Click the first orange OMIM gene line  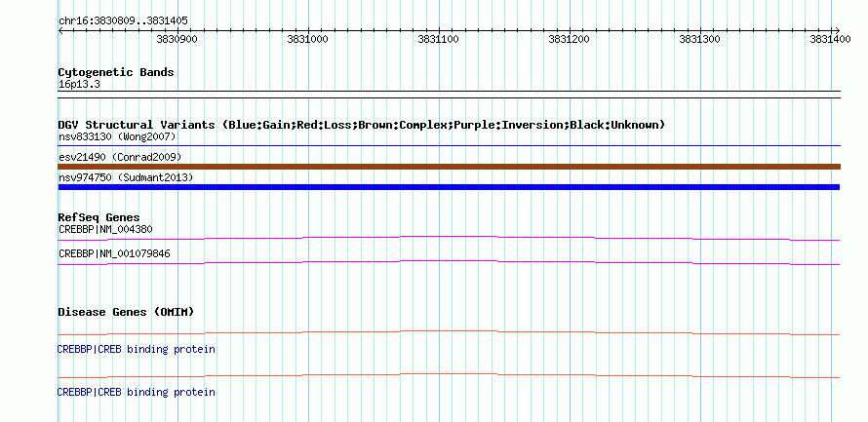pos(449,333)
